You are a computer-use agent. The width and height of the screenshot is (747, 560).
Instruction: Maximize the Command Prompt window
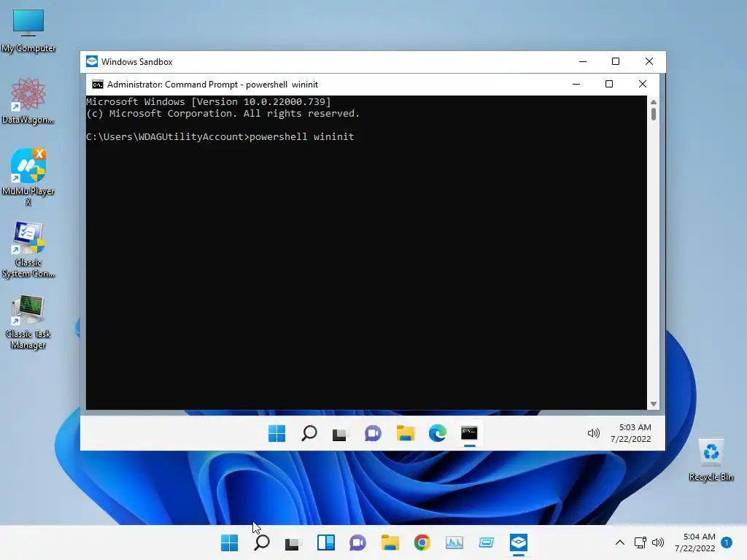tap(609, 85)
